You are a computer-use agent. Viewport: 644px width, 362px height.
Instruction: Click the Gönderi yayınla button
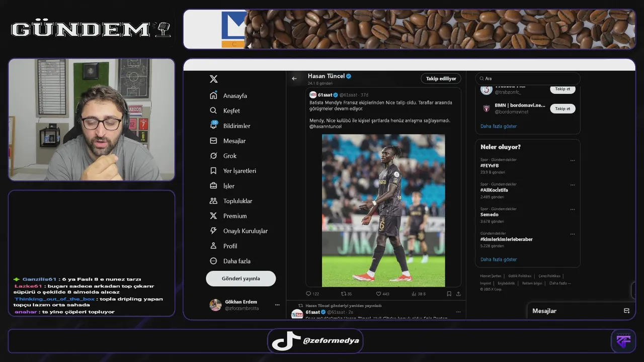[241, 279]
